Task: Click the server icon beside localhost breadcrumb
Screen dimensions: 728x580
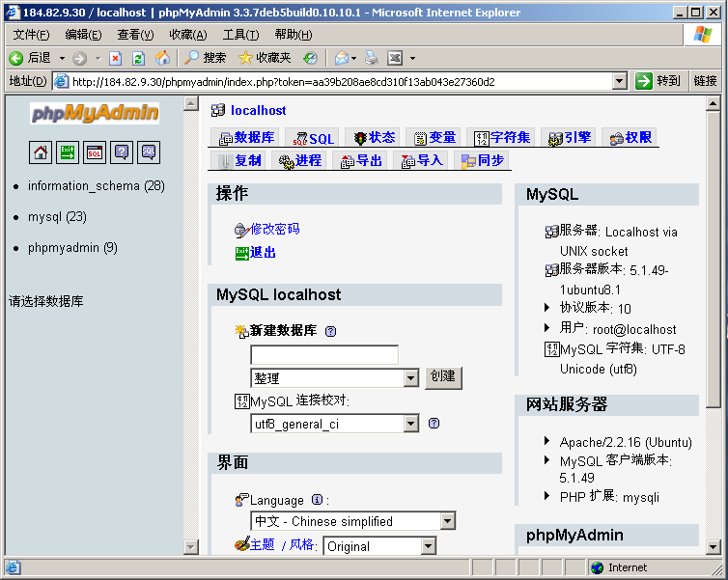Action: [x=218, y=110]
